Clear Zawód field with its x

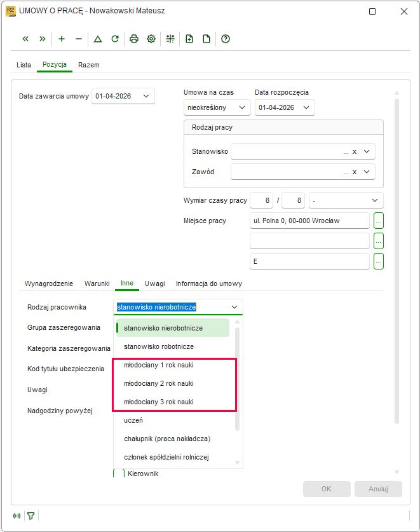[x=355, y=172]
